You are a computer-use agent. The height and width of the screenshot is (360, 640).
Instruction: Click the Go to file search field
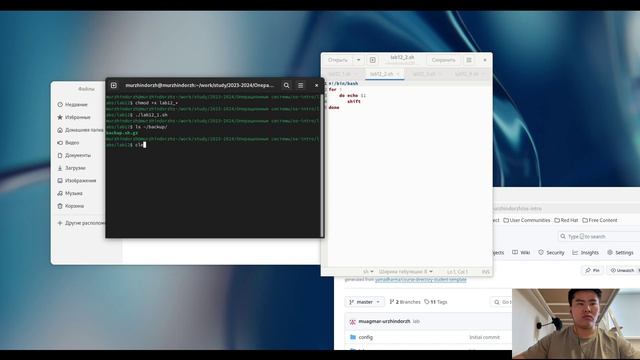click(x=501, y=302)
